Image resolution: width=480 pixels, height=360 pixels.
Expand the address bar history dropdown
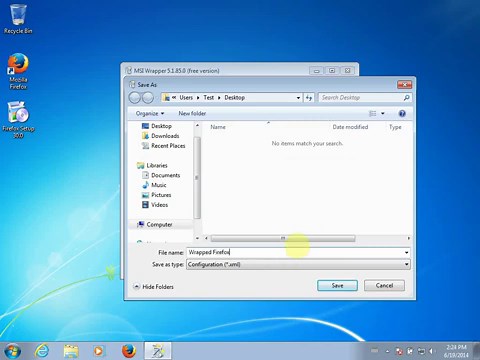tap(298, 98)
